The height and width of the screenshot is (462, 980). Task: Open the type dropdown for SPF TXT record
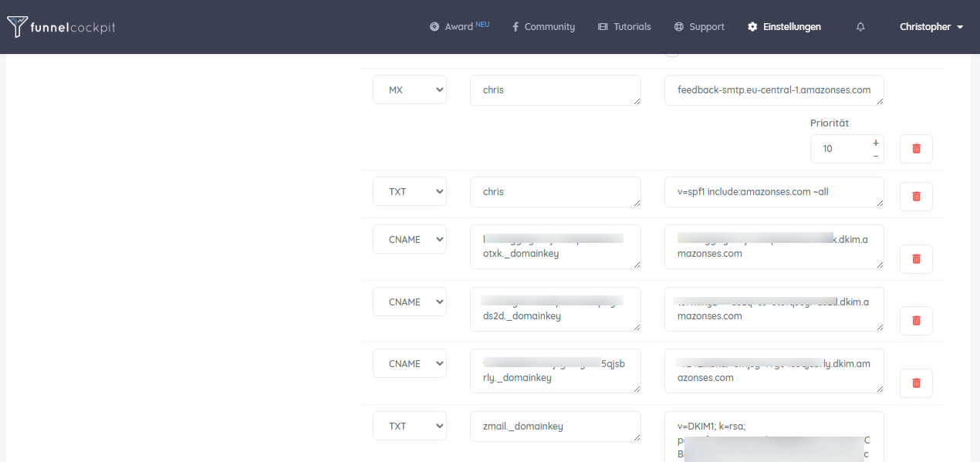tap(409, 191)
